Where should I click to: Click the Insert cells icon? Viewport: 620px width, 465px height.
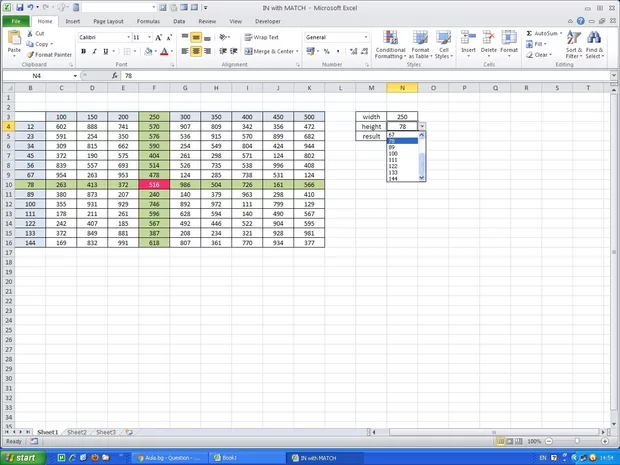click(x=468, y=43)
